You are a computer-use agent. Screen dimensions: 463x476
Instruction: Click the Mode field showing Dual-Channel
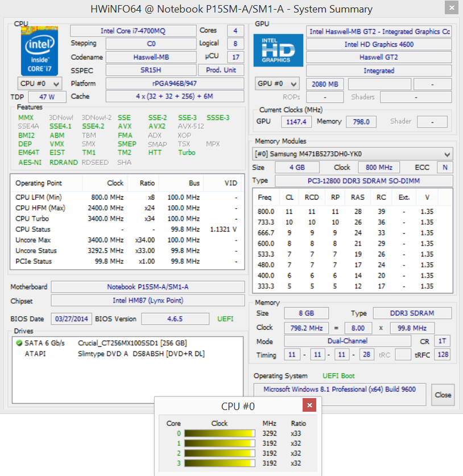(x=348, y=341)
